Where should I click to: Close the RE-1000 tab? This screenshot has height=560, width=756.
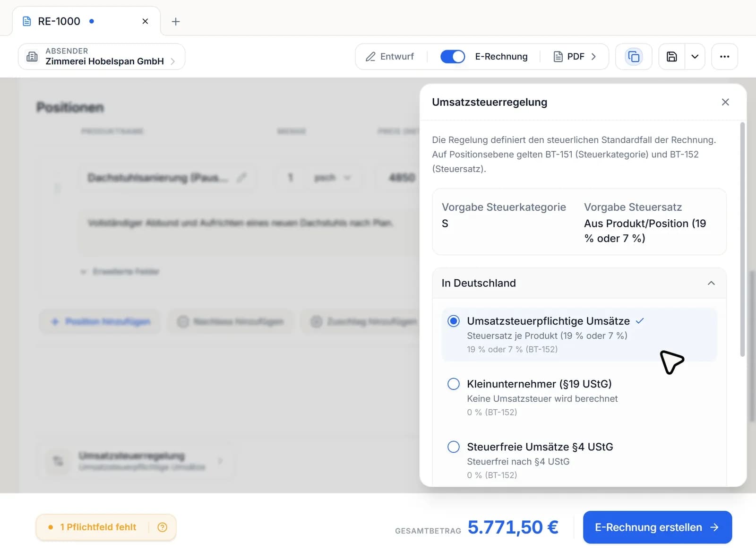coord(145,21)
